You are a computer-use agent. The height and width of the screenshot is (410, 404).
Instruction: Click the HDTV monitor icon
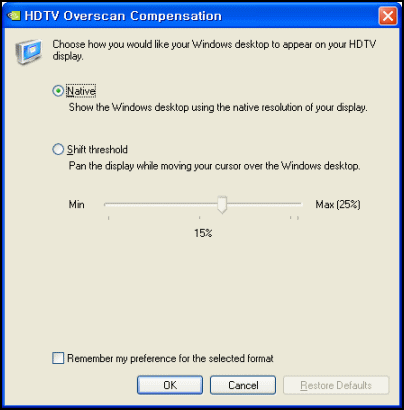tap(29, 51)
